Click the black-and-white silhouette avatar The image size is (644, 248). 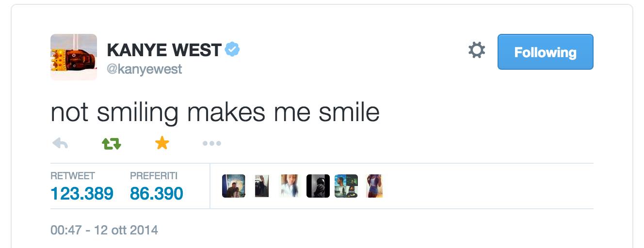[318, 186]
